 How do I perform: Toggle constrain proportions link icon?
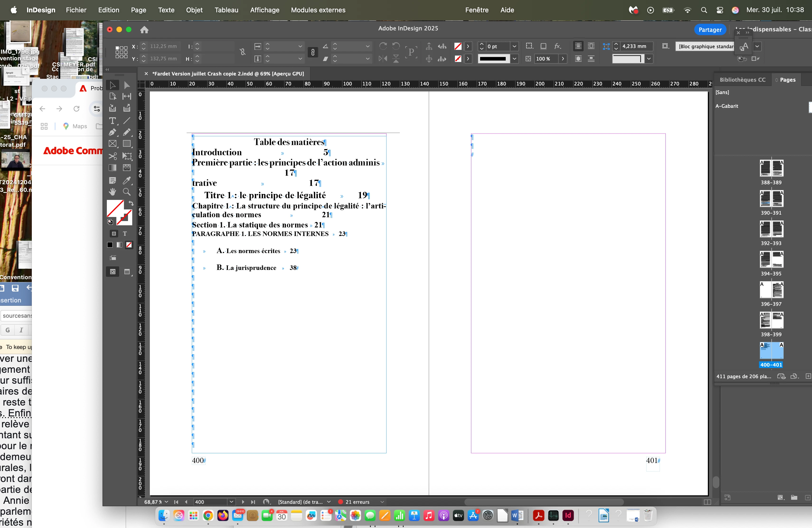point(243,52)
